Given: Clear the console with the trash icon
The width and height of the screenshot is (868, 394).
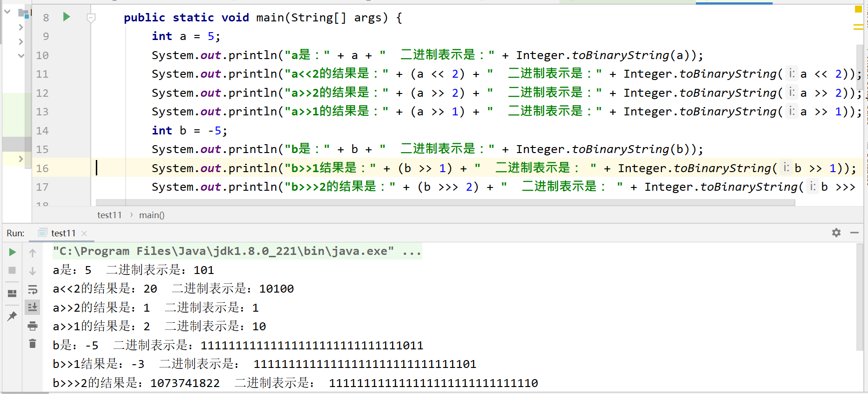Looking at the screenshot, I should coord(33,344).
